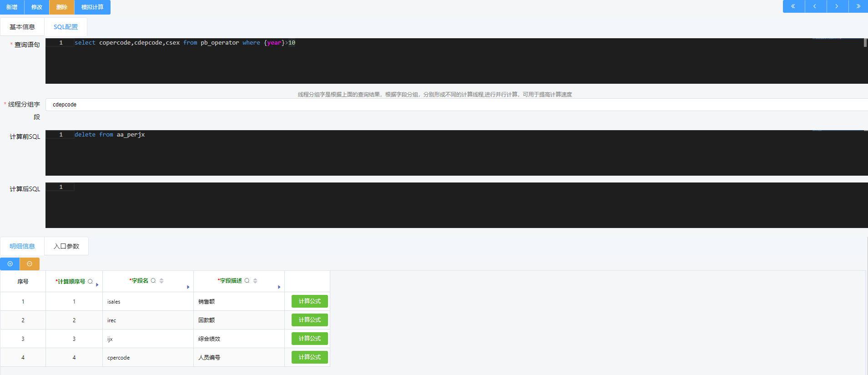Expand the 字段名 column blue triangle

tap(188, 287)
